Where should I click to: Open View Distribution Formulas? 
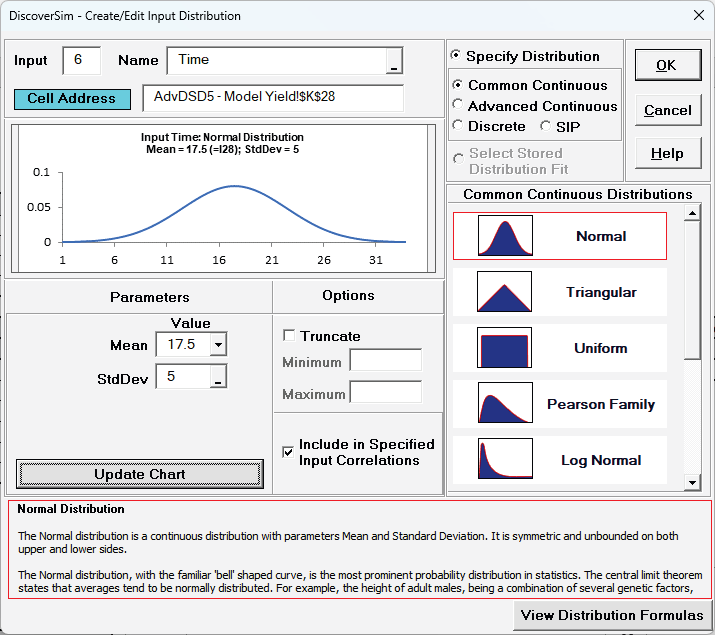[612, 615]
